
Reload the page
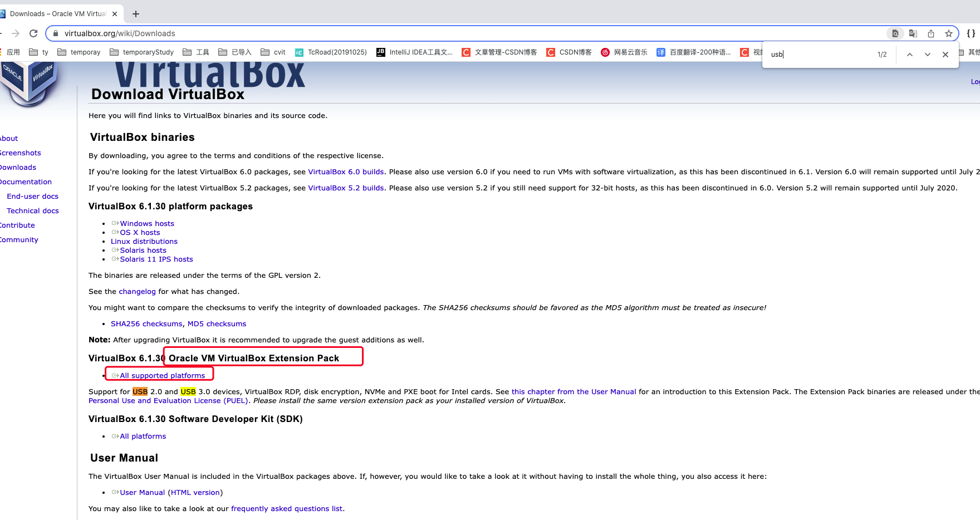[33, 33]
